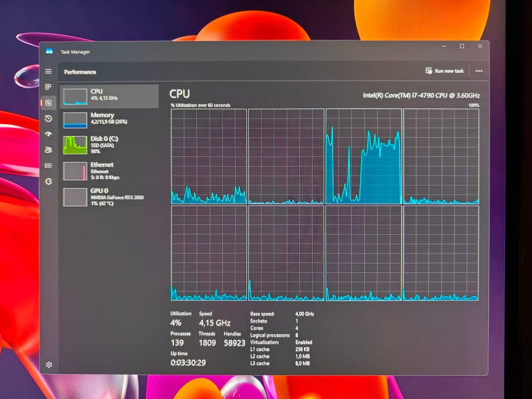This screenshot has width=532, height=399.
Task: Select the CPU performance entry
Action: coord(109,96)
